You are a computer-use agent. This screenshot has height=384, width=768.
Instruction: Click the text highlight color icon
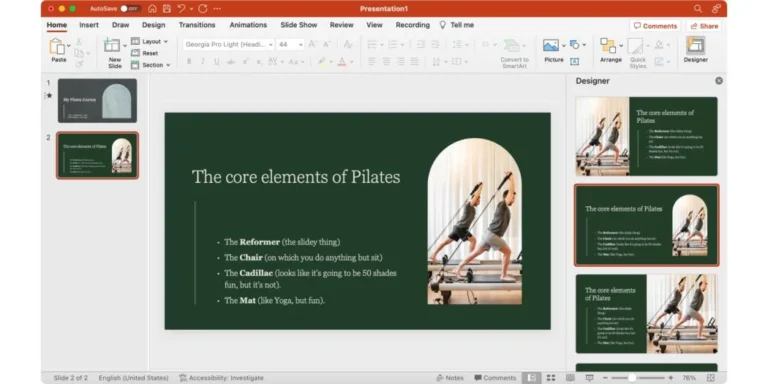coord(321,62)
